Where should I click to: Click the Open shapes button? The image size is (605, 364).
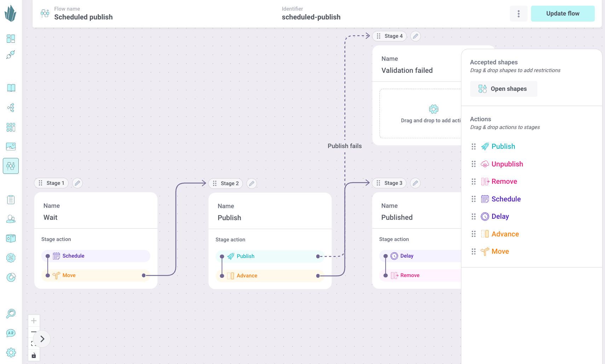click(503, 89)
